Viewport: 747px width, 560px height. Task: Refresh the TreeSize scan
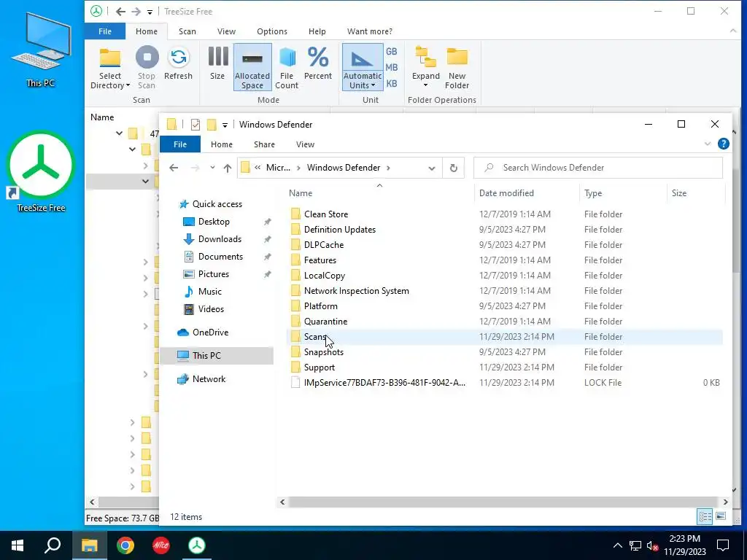click(178, 63)
